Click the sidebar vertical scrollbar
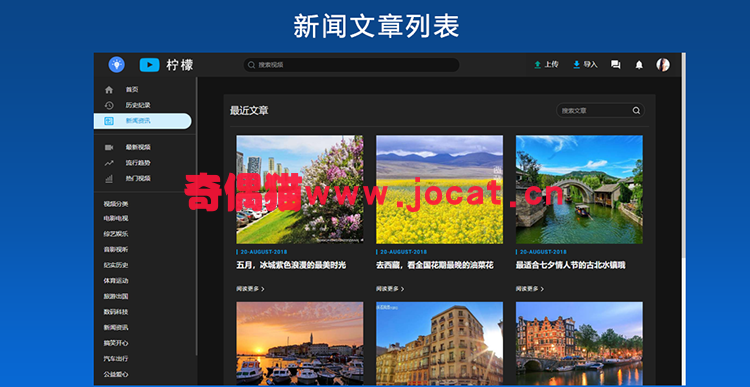Image resolution: width=750 pixels, height=387 pixels. pyautogui.click(x=197, y=217)
